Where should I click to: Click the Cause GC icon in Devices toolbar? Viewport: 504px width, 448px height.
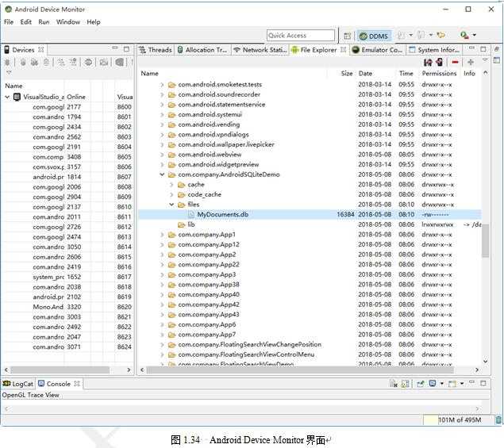click(x=46, y=63)
